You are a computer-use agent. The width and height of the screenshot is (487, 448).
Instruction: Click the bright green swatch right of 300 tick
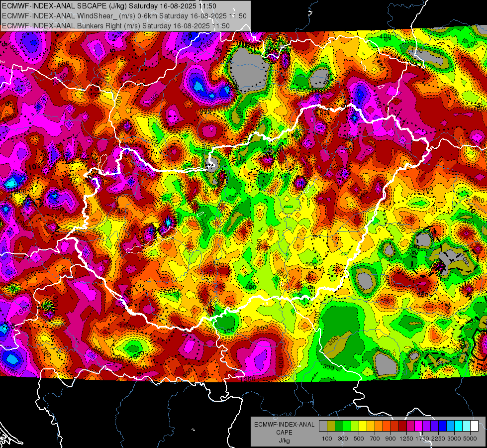(347, 426)
